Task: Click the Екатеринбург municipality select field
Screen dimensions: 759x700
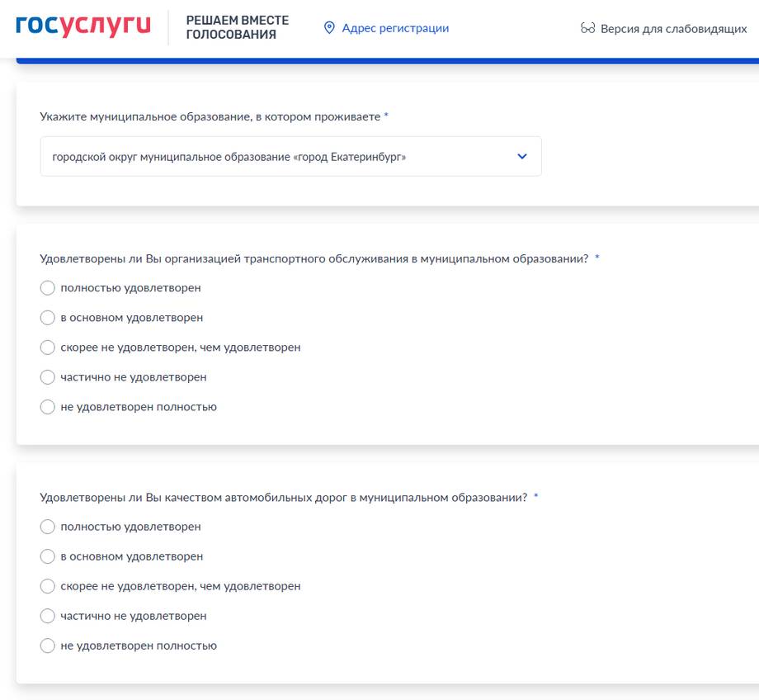Action: coord(290,157)
